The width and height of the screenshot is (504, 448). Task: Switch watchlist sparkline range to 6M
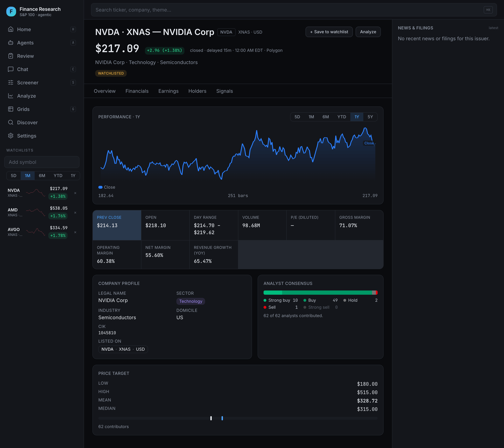click(x=42, y=176)
